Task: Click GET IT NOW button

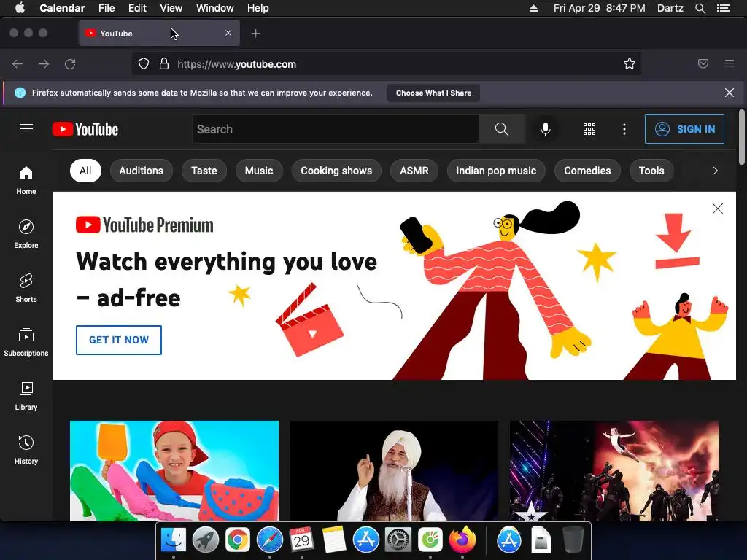Action: 119,340
